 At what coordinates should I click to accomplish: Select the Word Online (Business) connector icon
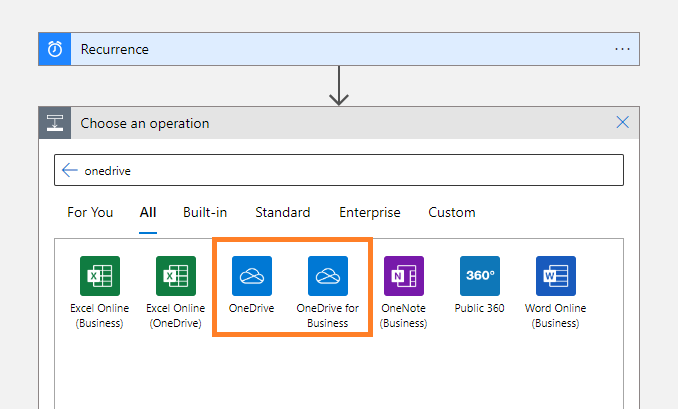pos(556,276)
